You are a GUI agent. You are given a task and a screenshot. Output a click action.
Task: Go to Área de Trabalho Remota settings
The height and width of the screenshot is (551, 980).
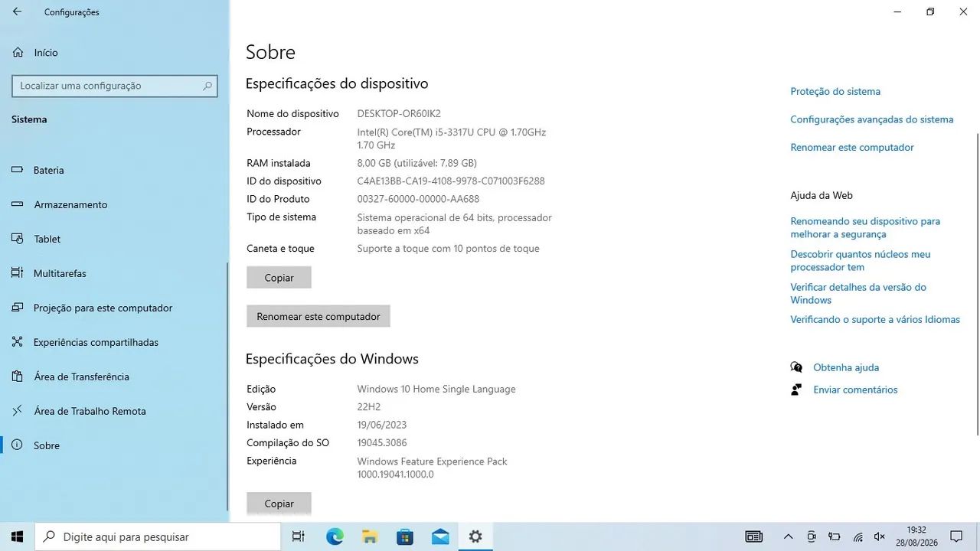[114, 411]
